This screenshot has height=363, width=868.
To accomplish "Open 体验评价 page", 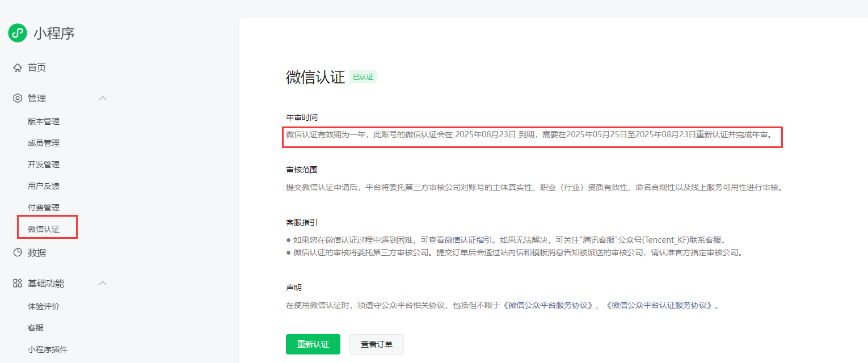I will [x=44, y=306].
